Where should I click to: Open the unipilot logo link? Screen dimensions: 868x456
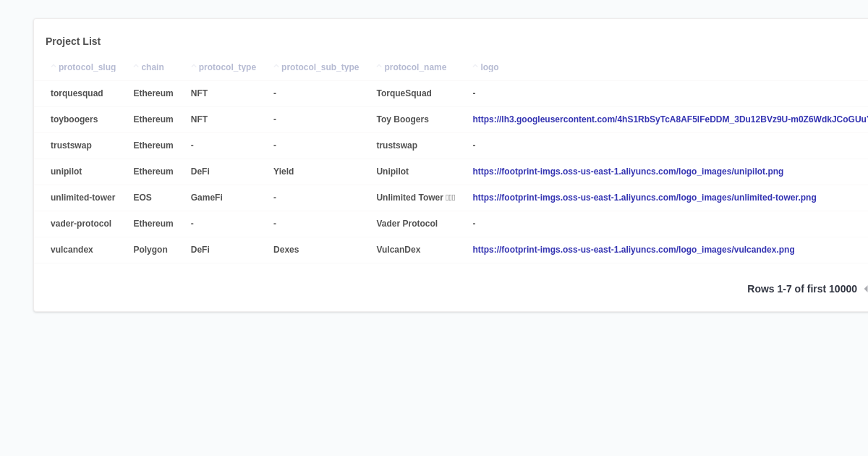tap(628, 172)
